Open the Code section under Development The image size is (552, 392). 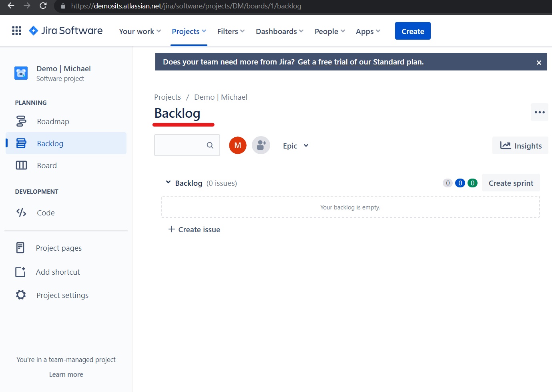point(21,213)
